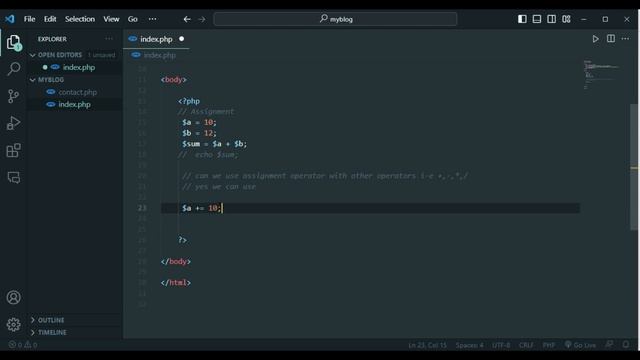Change CRLF end of line sequence
640x360 pixels.
(x=526, y=345)
